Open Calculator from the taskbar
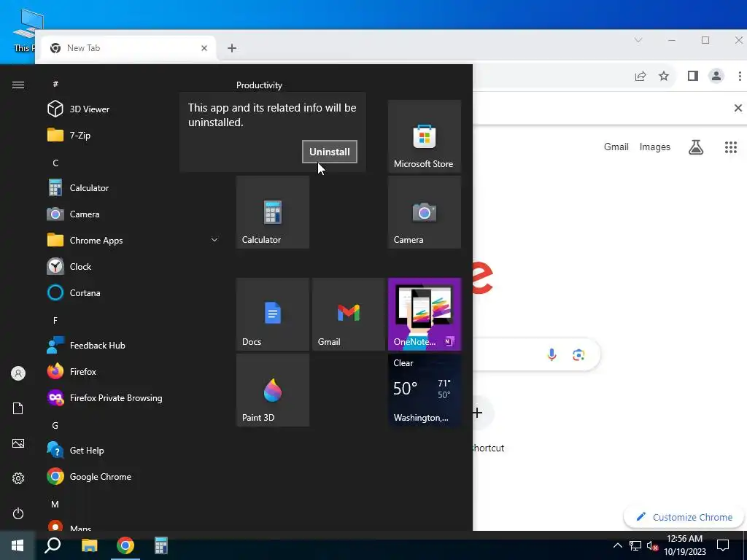The height and width of the screenshot is (560, 747). [161, 545]
